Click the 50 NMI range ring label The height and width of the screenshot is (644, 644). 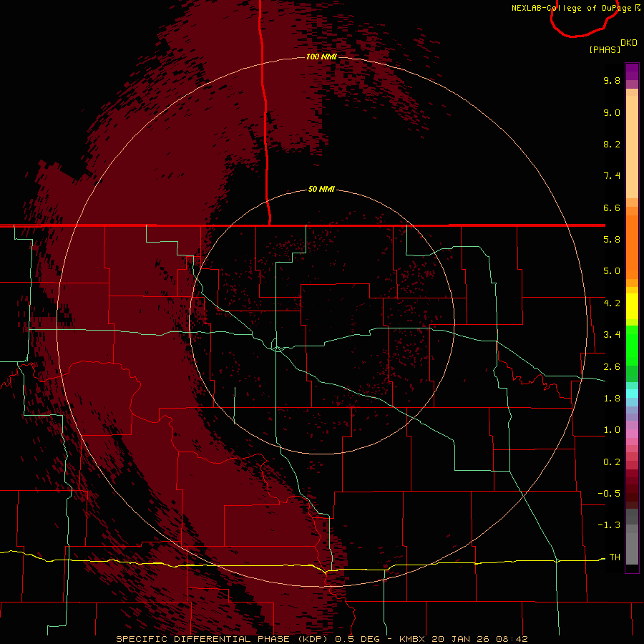click(x=321, y=190)
